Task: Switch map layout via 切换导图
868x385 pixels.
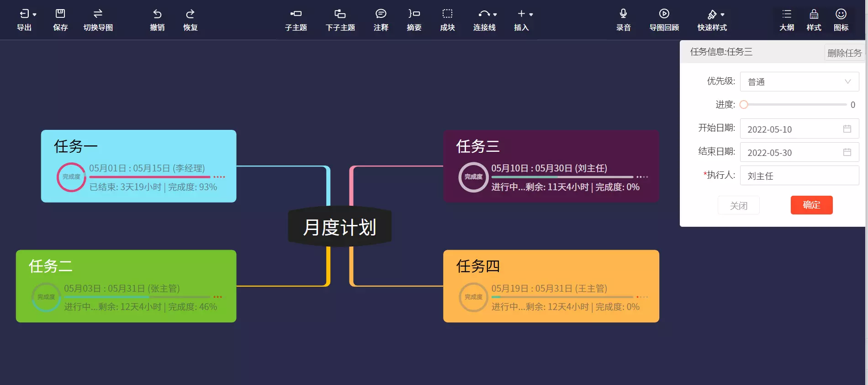Action: (98, 14)
